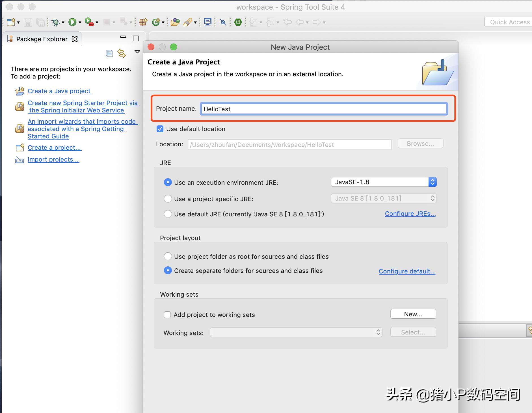Check Add project to working sets
The height and width of the screenshot is (413, 532).
(x=167, y=315)
